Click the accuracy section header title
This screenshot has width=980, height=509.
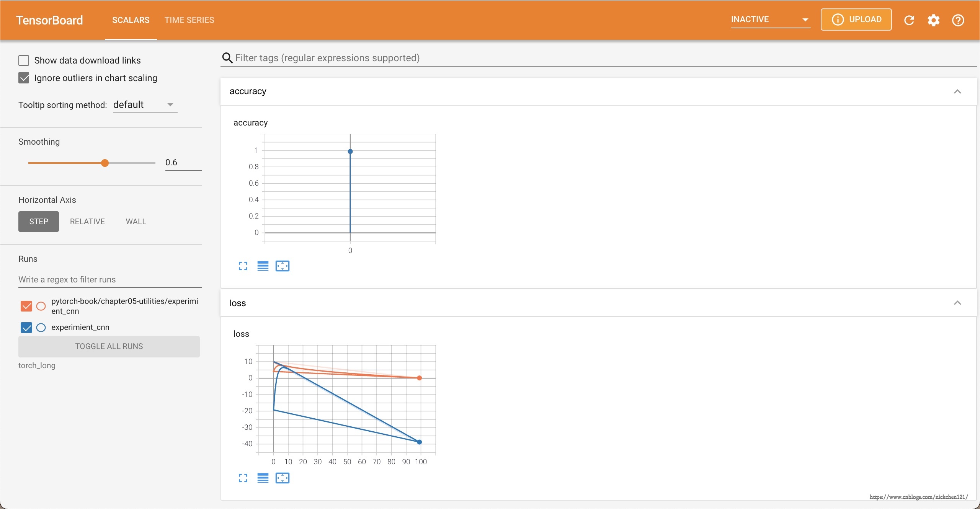(248, 91)
